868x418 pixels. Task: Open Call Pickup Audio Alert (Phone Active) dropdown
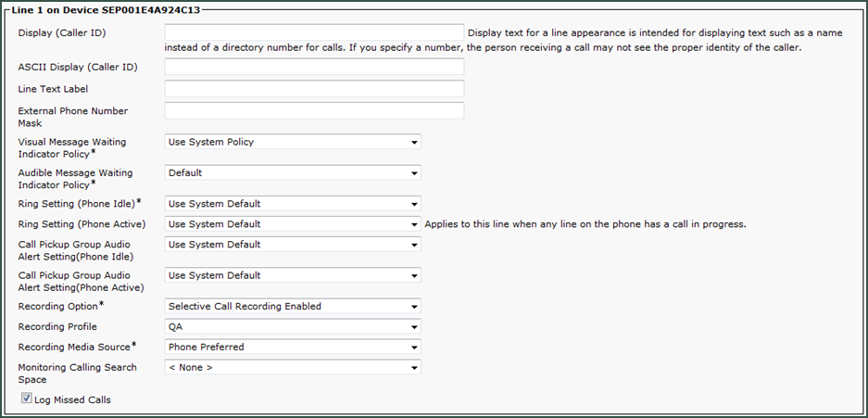click(x=293, y=275)
